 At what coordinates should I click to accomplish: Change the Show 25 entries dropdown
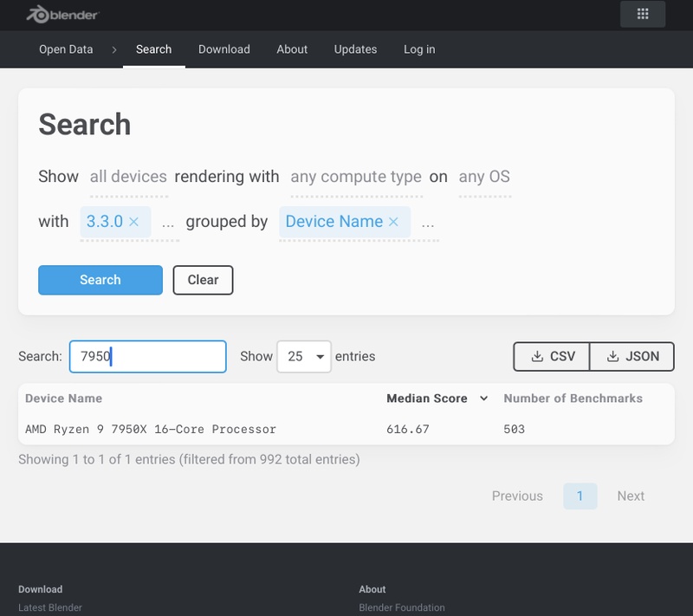pyautogui.click(x=304, y=356)
